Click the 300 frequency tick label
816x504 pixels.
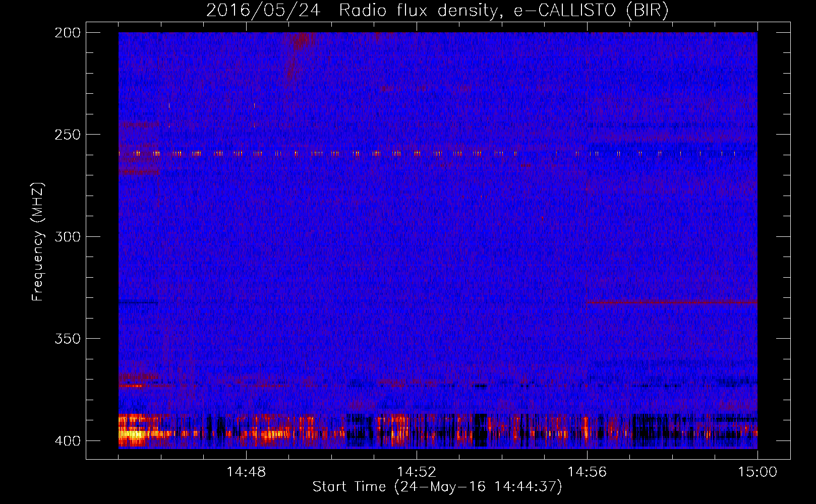[68, 237]
